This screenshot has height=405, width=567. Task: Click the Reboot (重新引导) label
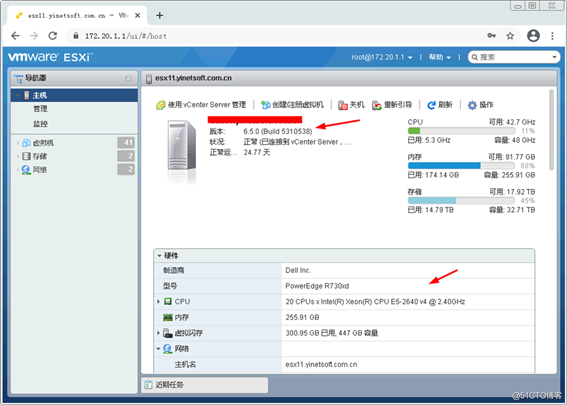pos(398,105)
